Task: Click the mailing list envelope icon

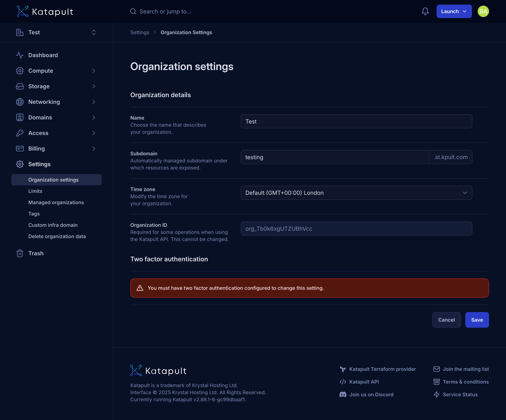Action: click(436, 369)
